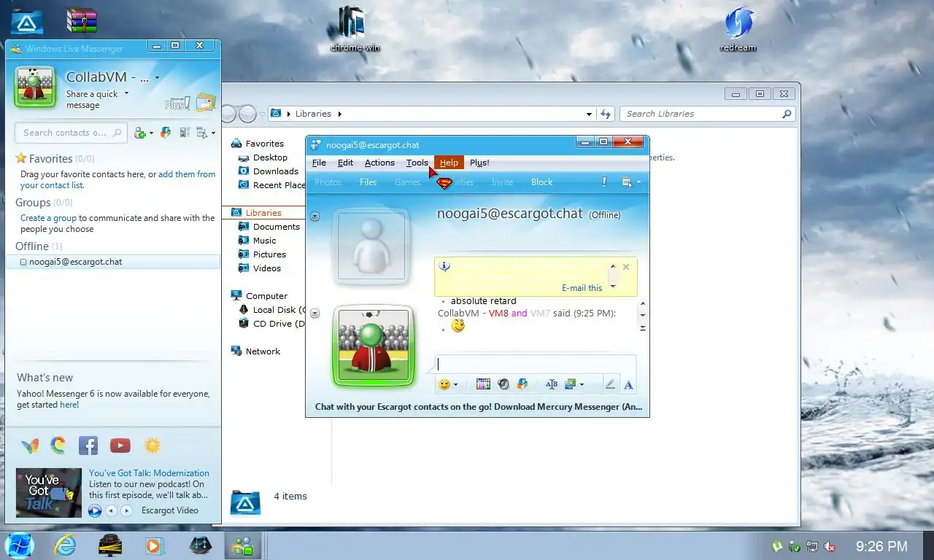The image size is (934, 560).
Task: Open the Help menu in chat window
Action: (x=449, y=163)
